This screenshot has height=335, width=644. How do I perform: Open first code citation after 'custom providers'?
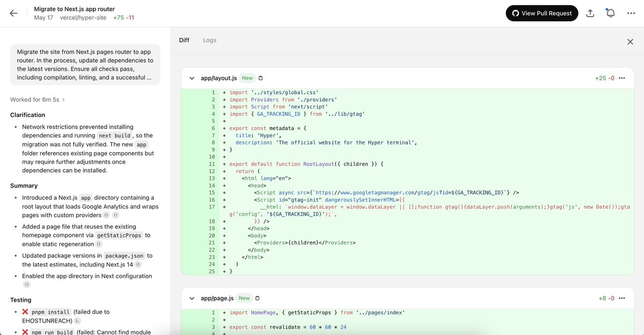[x=106, y=215]
